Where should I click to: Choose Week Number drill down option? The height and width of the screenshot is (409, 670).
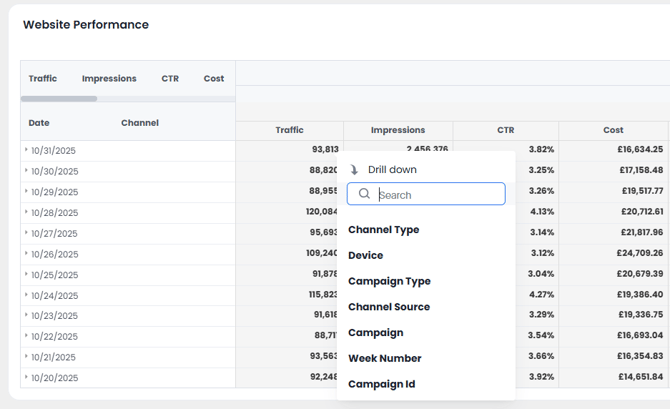[384, 358]
